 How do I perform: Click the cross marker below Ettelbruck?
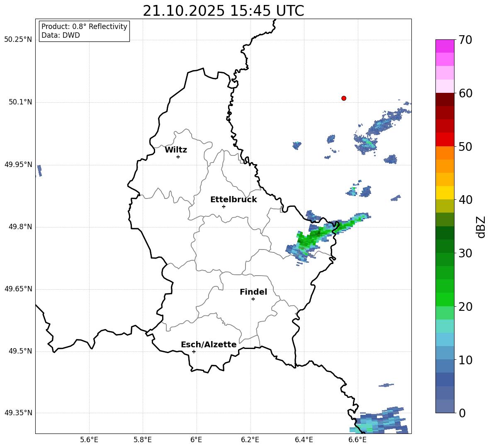(x=224, y=206)
